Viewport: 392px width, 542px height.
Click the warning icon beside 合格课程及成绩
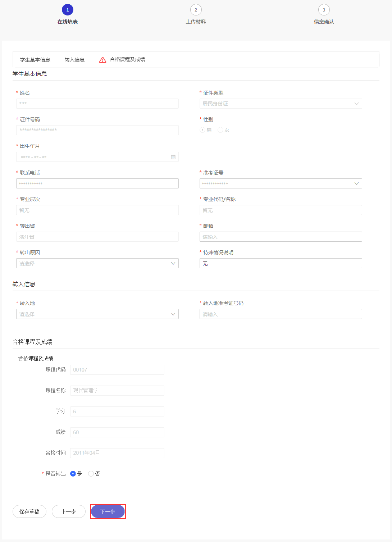pos(102,59)
